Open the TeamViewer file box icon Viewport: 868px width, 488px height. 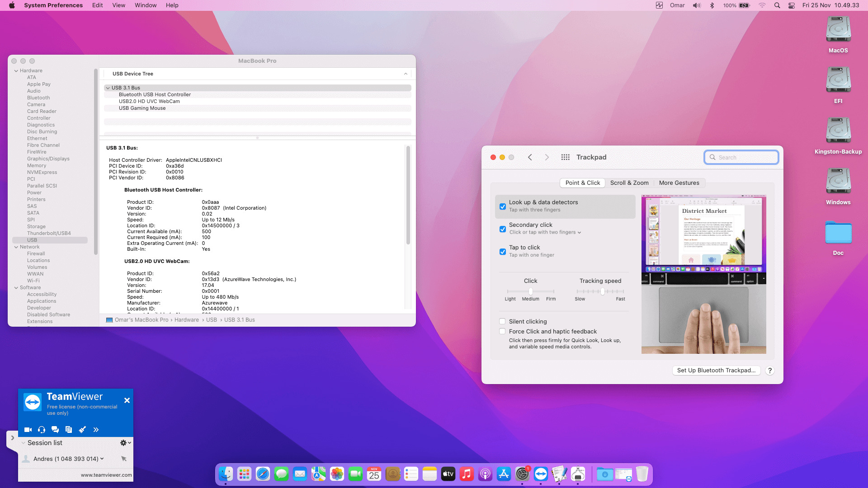pos(69,430)
